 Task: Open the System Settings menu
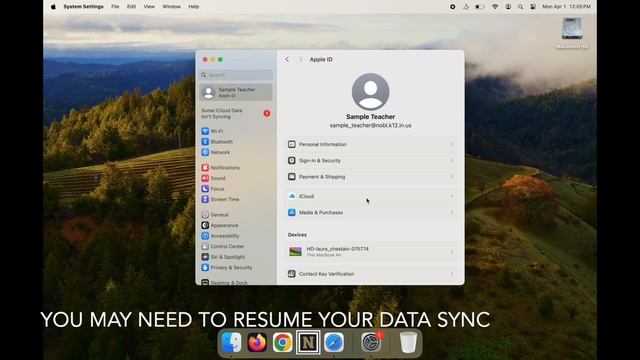click(x=83, y=7)
